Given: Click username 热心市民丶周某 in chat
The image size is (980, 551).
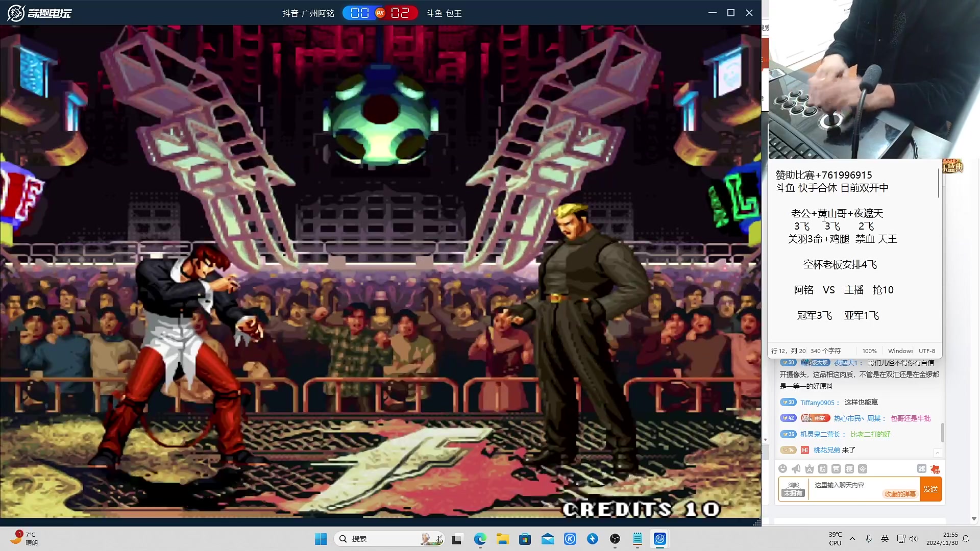Looking at the screenshot, I should [x=857, y=418].
